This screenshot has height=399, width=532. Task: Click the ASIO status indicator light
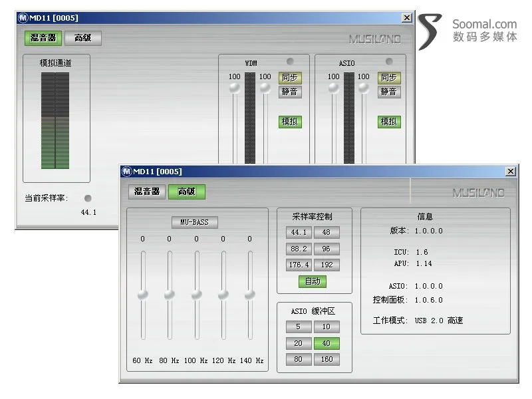tap(389, 61)
